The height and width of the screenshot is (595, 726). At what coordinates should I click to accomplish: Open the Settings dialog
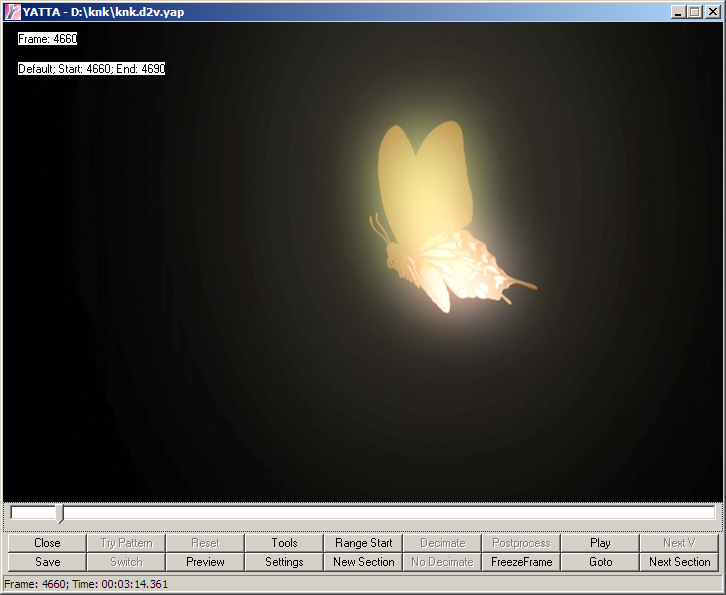pos(284,562)
